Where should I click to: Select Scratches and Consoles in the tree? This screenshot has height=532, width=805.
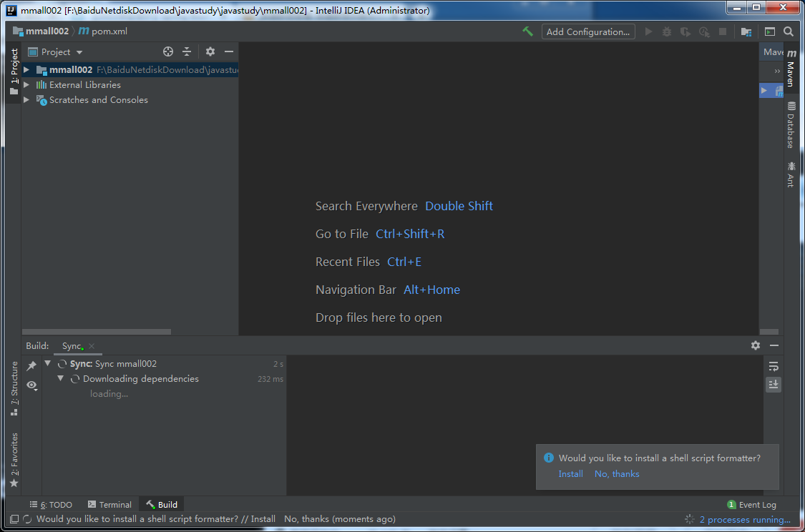click(130, 99)
